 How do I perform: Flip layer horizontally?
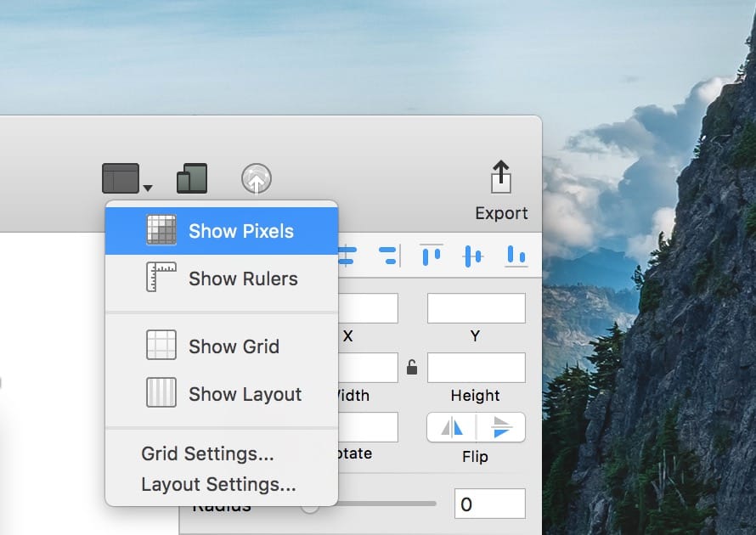(452, 427)
